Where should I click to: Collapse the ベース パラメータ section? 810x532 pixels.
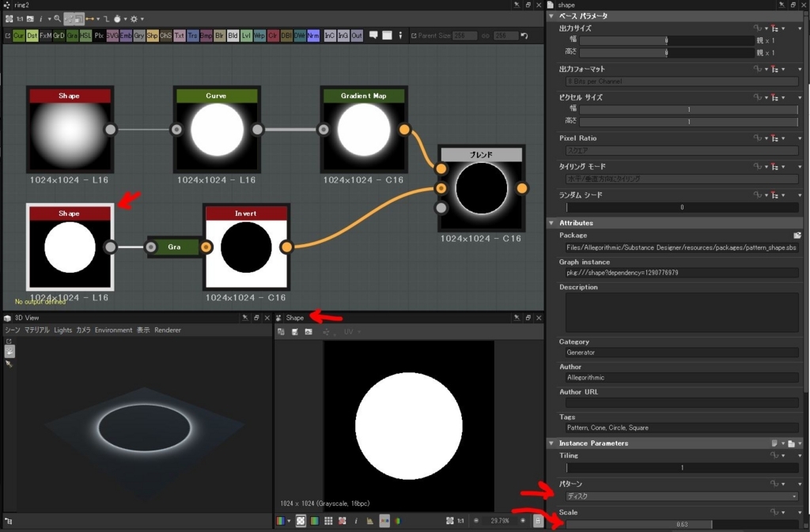[551, 16]
